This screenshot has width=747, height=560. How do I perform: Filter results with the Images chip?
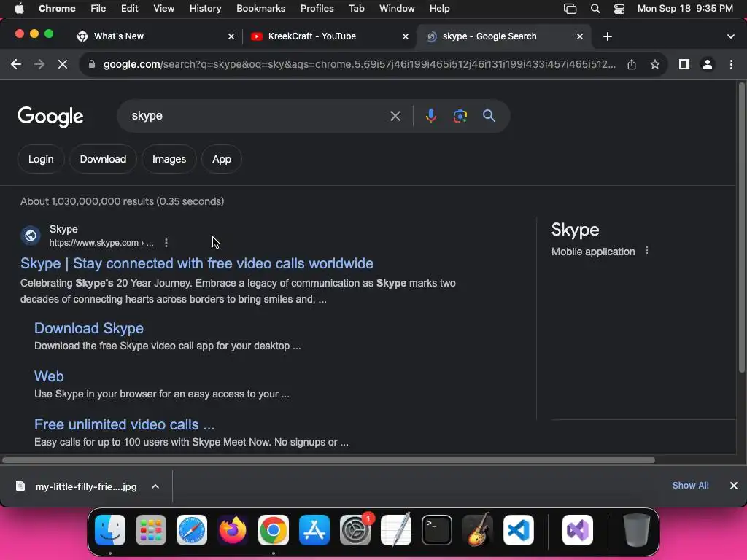click(169, 159)
